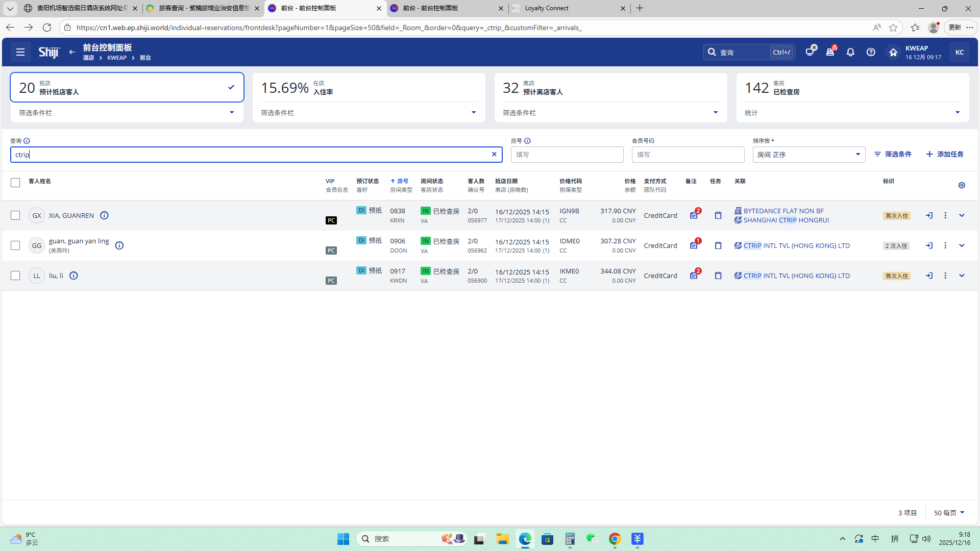
Task: Click task clipboard icon for liu, li
Action: pyautogui.click(x=718, y=275)
